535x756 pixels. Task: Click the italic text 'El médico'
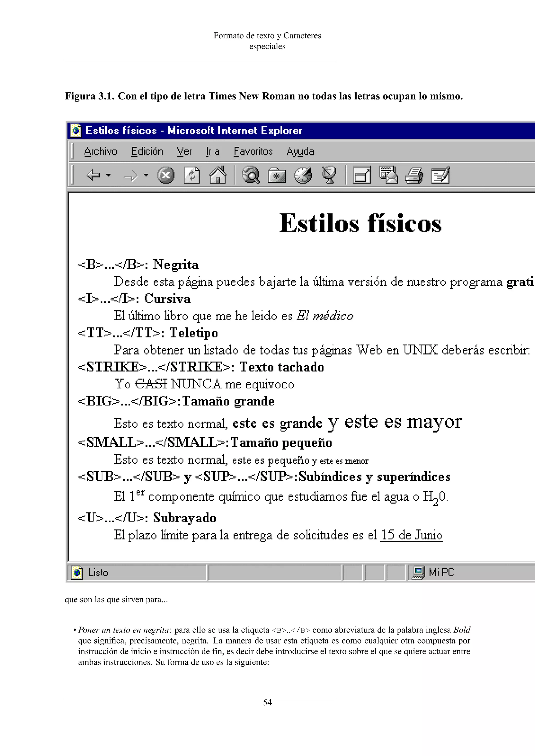click(x=325, y=316)
